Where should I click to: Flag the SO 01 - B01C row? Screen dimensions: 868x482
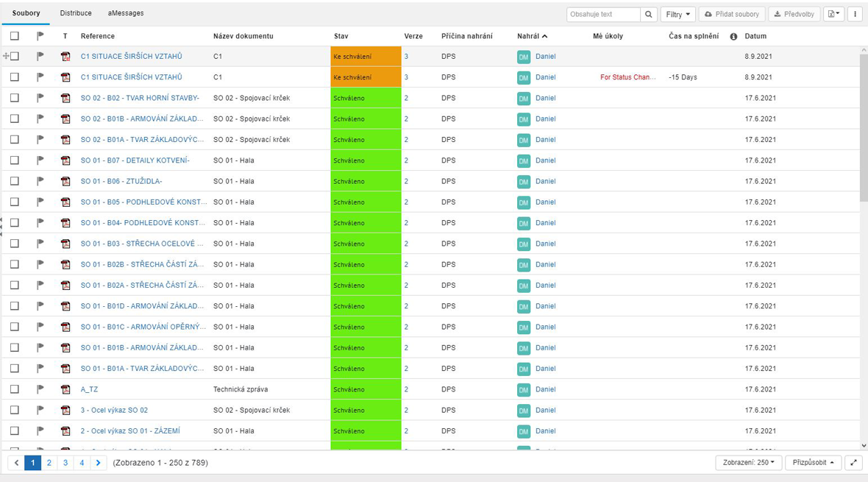tap(40, 327)
